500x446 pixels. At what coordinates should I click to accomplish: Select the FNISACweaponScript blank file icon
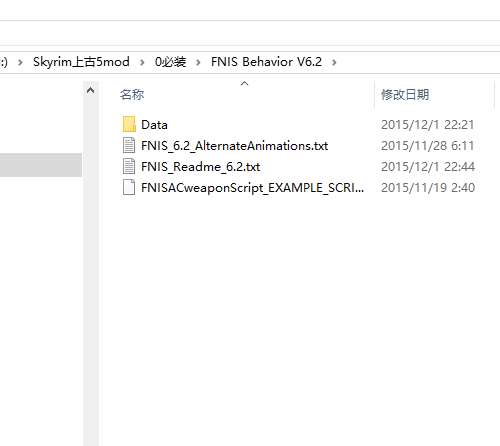click(x=129, y=187)
